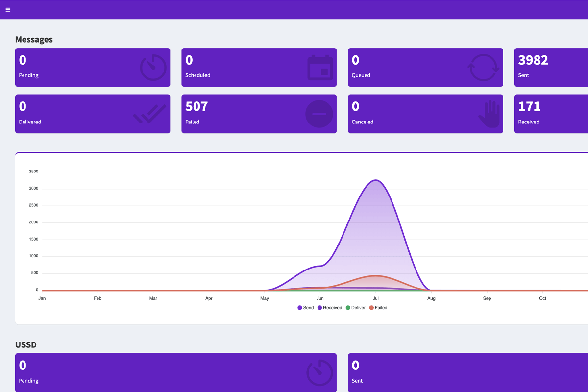
Task: Toggle the Send series in chart legend
Action: [x=306, y=308]
